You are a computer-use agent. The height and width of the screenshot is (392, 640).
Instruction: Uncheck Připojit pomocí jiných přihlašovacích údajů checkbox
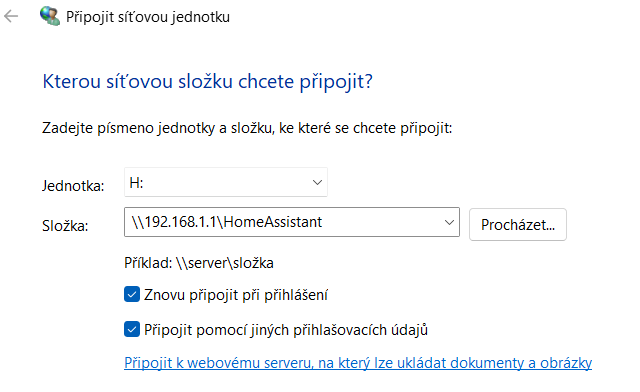[132, 329]
